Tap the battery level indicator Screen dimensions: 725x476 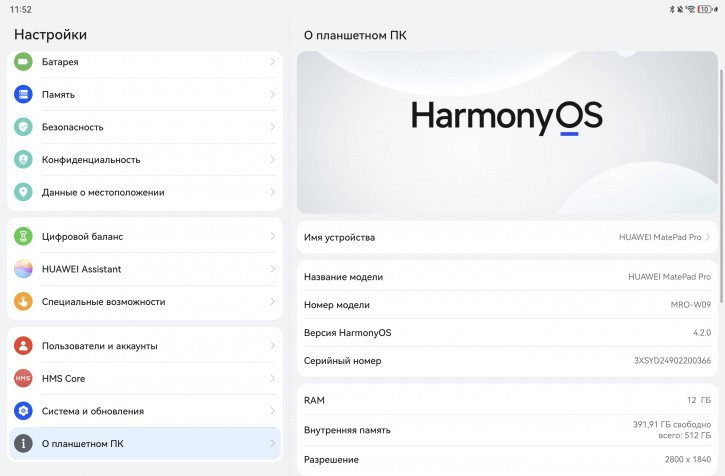pos(706,9)
